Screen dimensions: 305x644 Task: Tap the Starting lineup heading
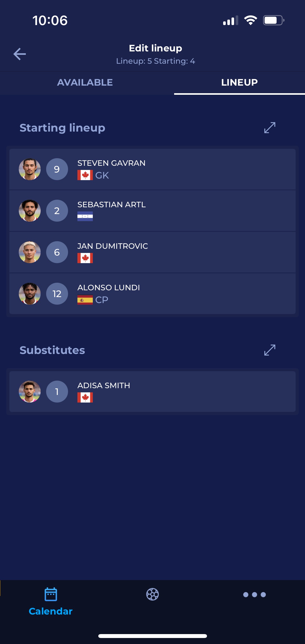[62, 128]
